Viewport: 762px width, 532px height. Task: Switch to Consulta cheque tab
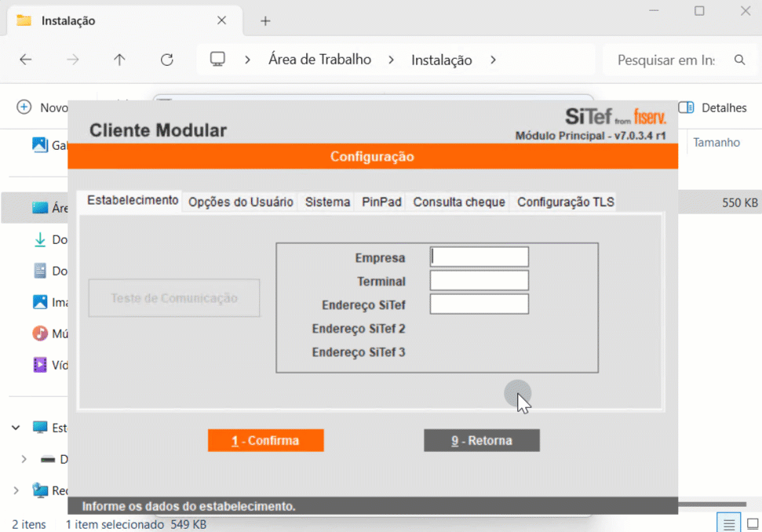459,202
